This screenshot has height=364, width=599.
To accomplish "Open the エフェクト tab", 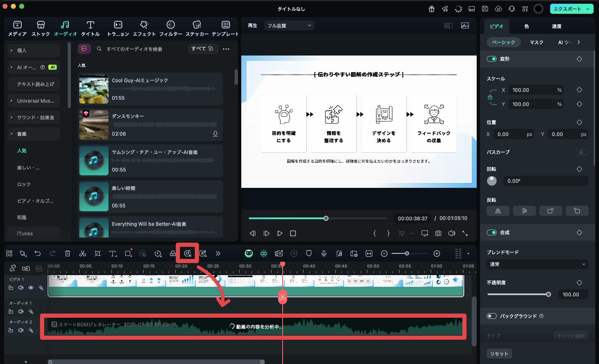I will click(x=144, y=28).
